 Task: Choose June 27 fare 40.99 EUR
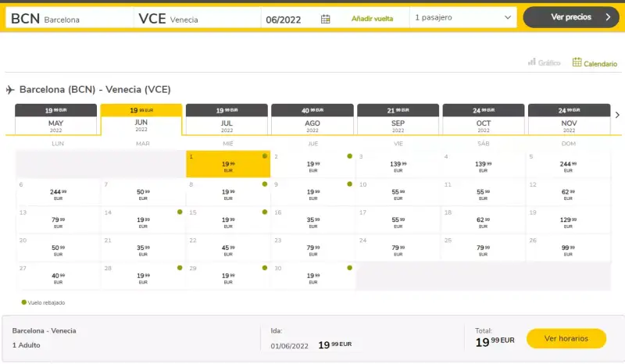coord(58,276)
